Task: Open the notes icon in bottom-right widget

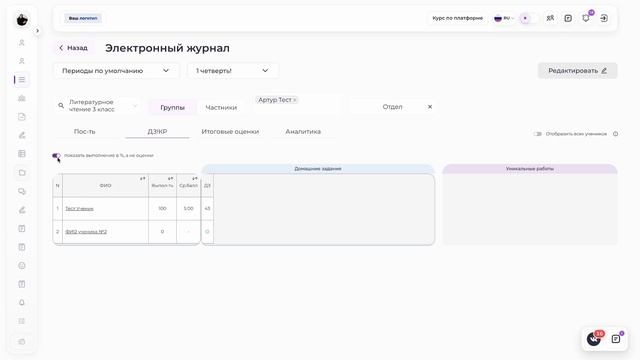Action: 616,338
